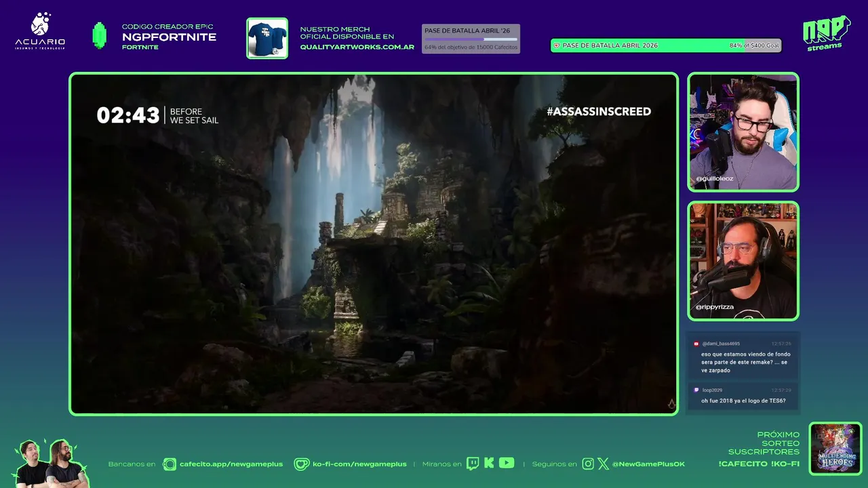The image size is (868, 488).
Task: Click the 'Bancanos en' label
Action: coord(132,464)
